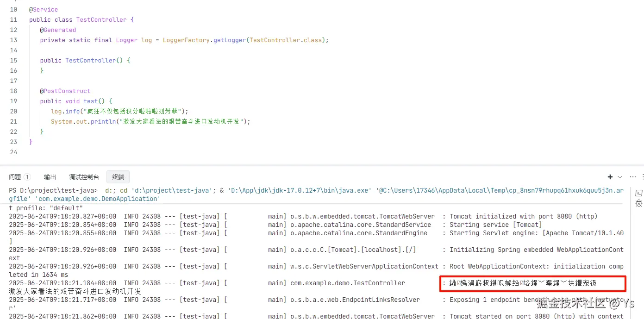
Task: Switch to the 问题 tab
Action: pos(15,177)
